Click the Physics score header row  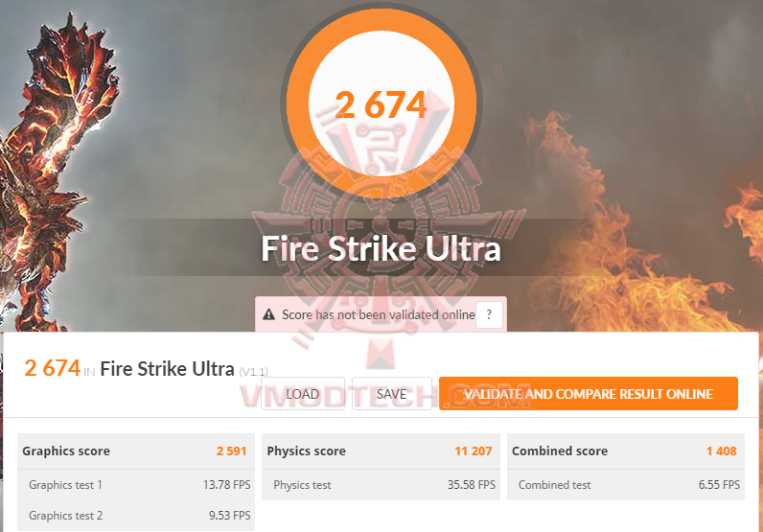click(381, 451)
